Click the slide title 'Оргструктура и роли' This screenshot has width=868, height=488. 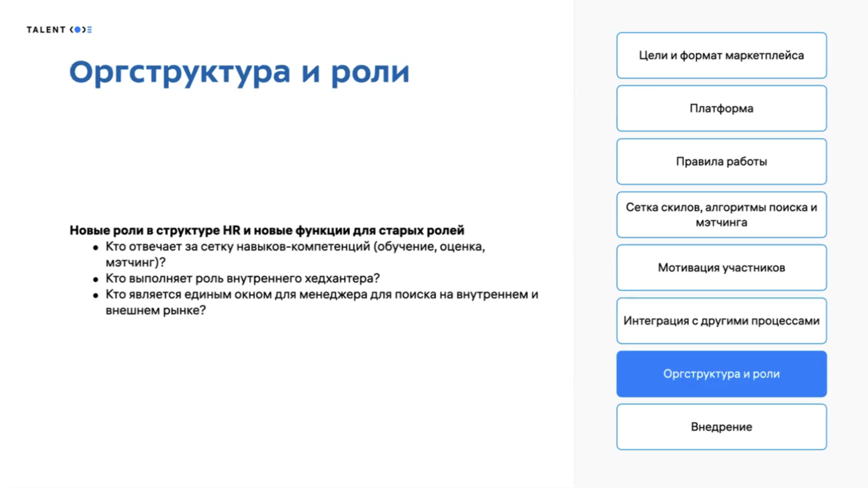pos(239,72)
